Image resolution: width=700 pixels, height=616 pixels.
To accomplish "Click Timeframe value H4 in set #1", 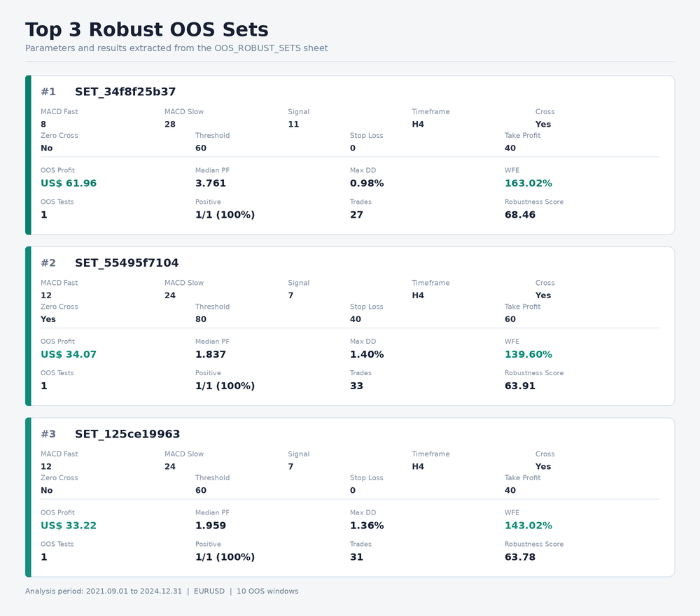I will point(418,125).
